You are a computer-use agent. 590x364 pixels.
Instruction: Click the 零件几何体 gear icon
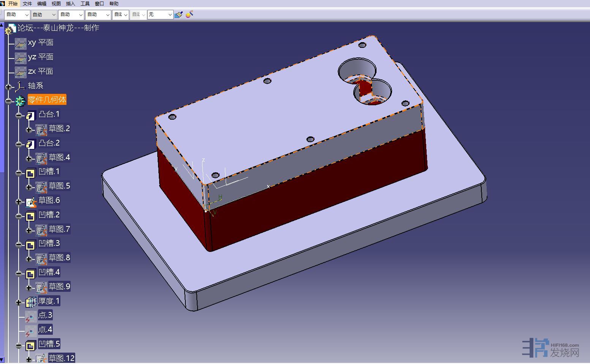coord(20,101)
